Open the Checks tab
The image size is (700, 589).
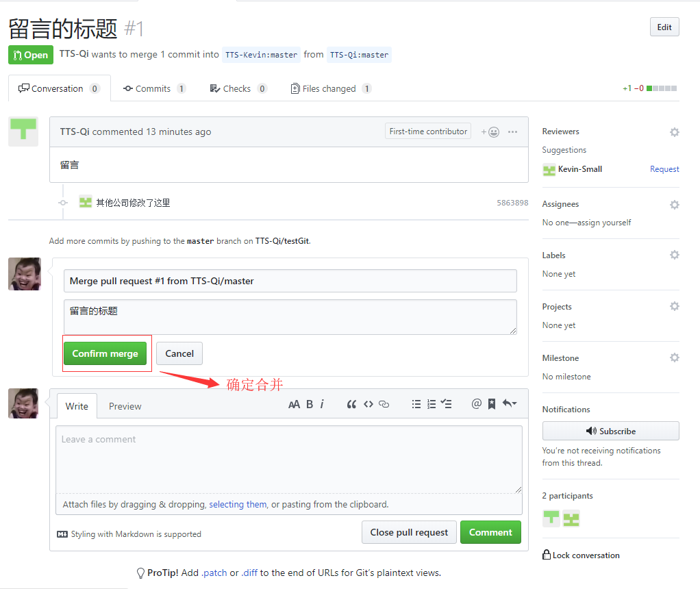click(x=238, y=88)
